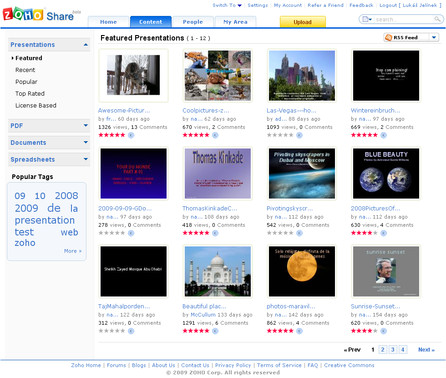Click info icon under ThomasKinkadeC presentation
The image size is (446, 378).
click(215, 233)
